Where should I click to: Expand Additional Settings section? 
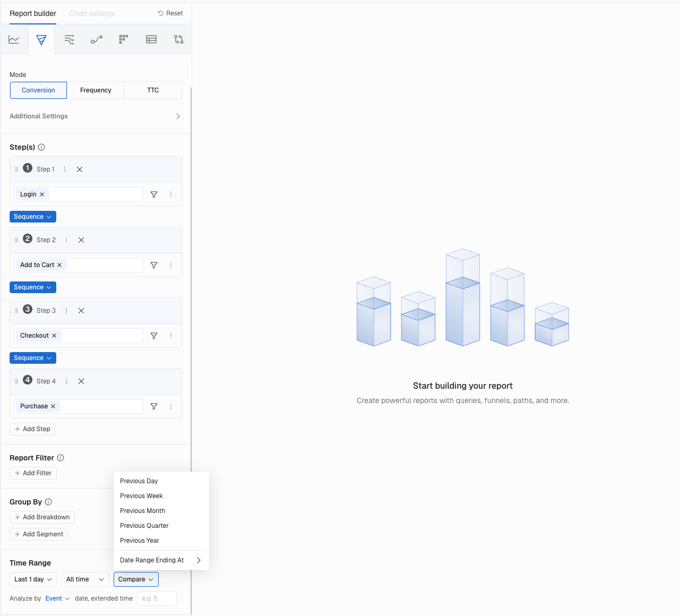(x=96, y=116)
